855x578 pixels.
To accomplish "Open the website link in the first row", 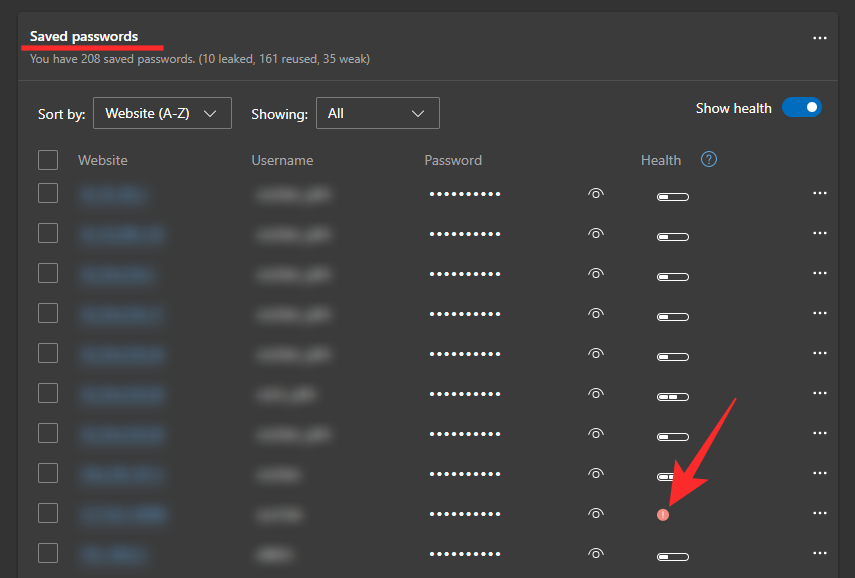I will pyautogui.click(x=114, y=195).
